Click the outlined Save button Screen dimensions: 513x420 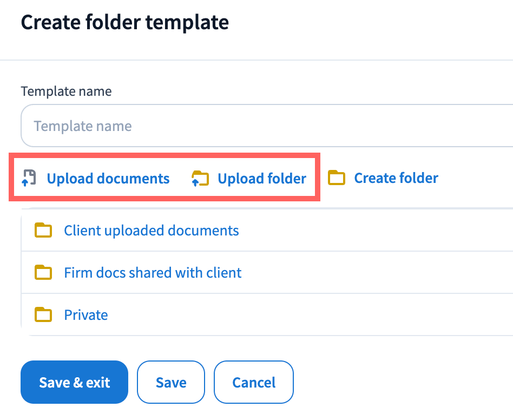(171, 383)
